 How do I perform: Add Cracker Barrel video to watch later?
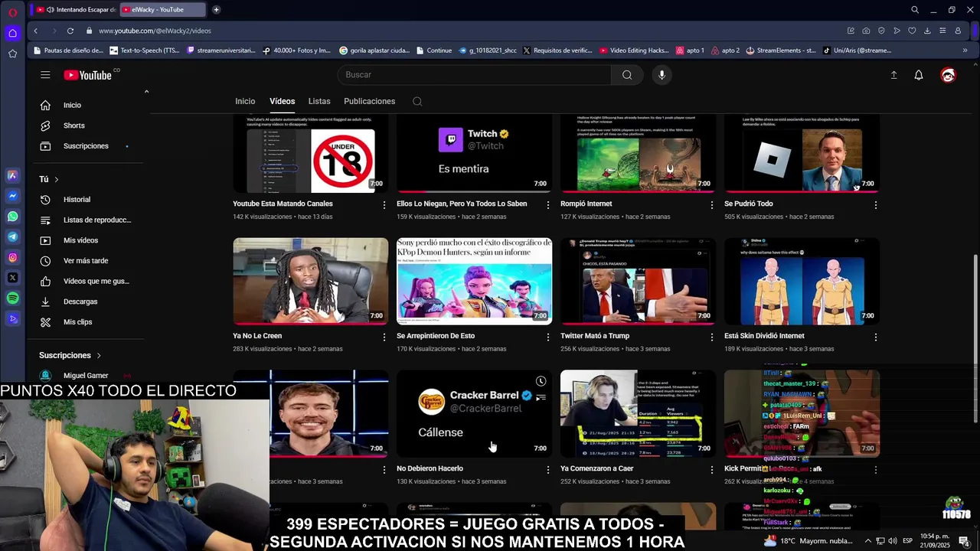tap(541, 381)
